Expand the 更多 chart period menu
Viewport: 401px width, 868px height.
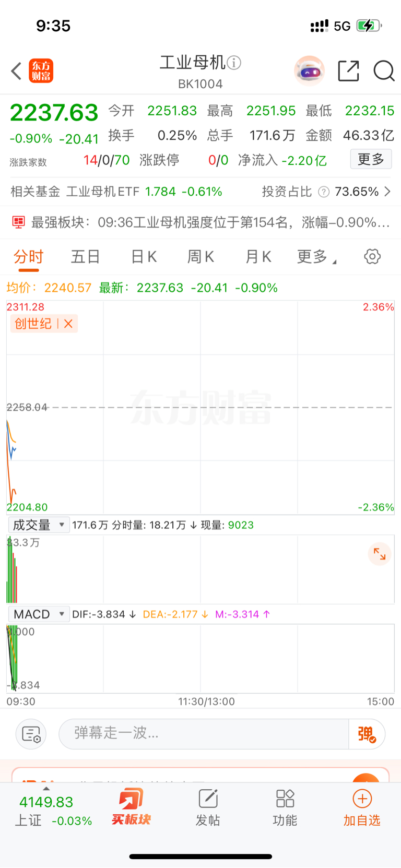(x=316, y=257)
